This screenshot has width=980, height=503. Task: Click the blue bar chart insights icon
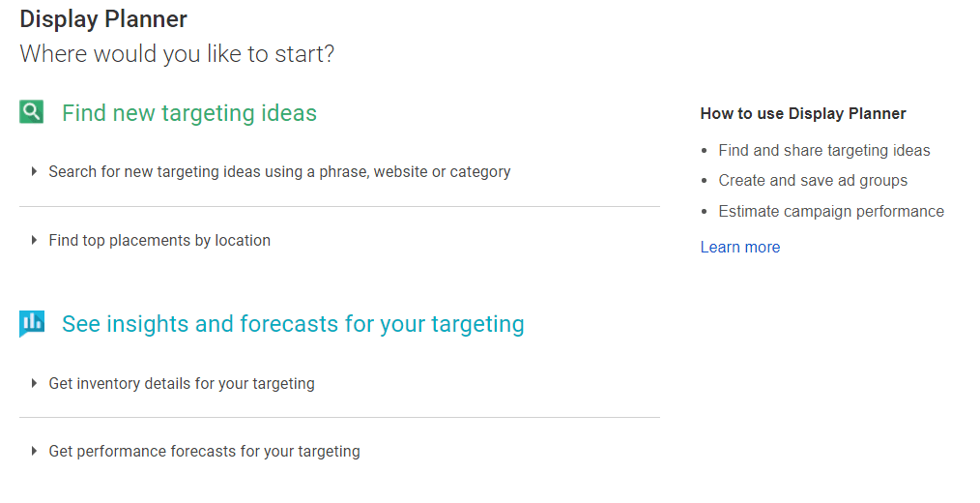[x=32, y=323]
